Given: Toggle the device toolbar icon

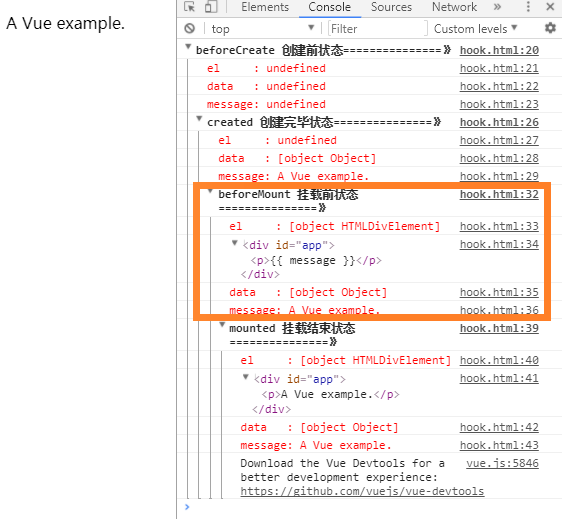Looking at the screenshot, I should [211, 7].
